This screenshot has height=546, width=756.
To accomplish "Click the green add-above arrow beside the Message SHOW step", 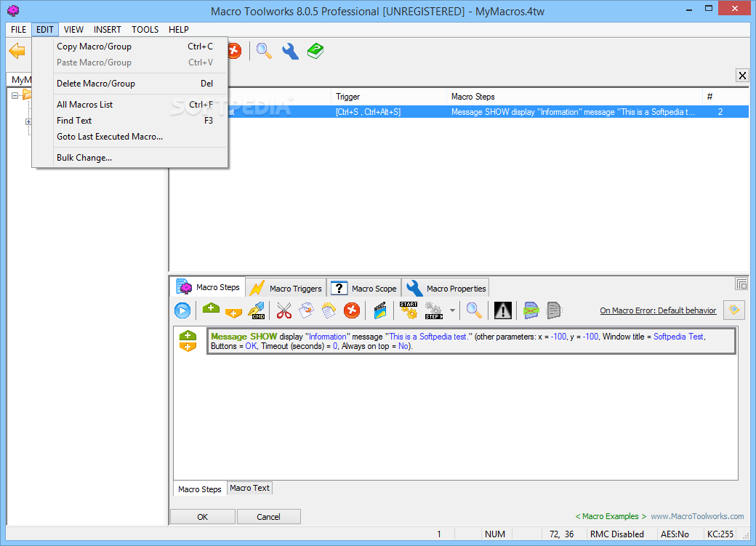I will (x=188, y=335).
